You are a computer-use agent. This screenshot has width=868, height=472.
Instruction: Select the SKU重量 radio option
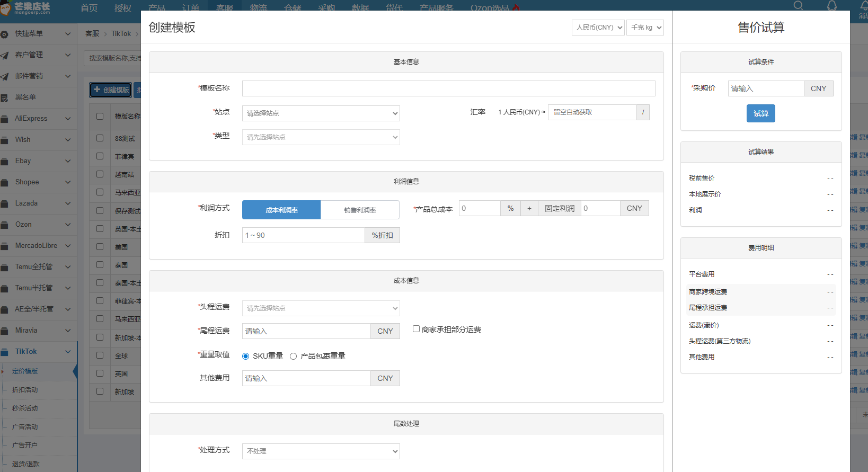tap(245, 357)
